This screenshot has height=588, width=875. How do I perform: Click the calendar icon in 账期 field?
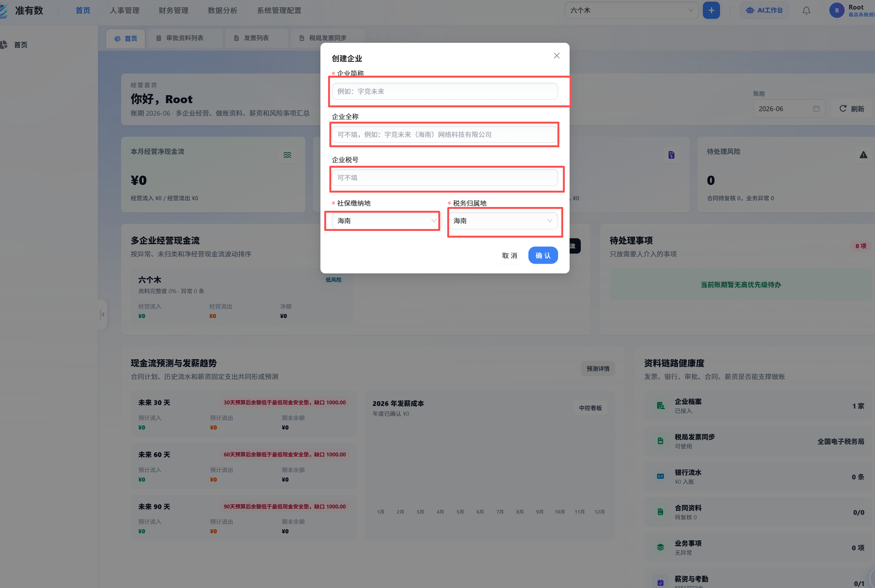816,109
